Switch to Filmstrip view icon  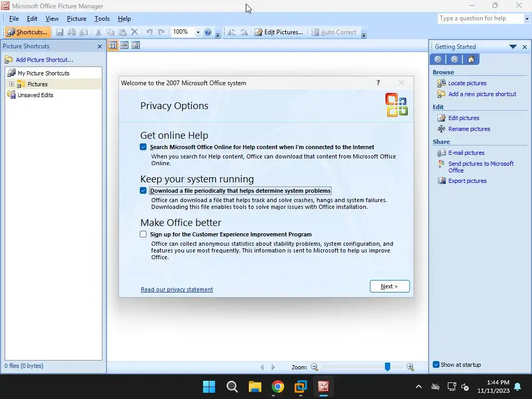point(124,45)
